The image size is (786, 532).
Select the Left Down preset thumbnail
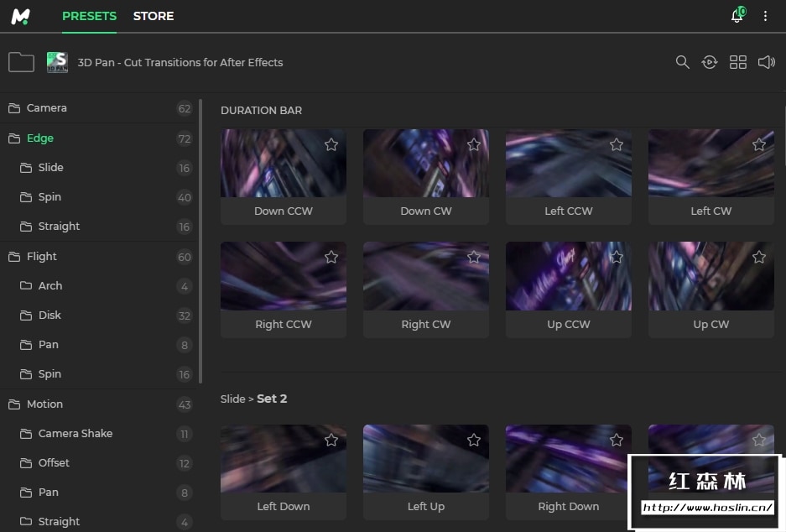[x=284, y=459]
